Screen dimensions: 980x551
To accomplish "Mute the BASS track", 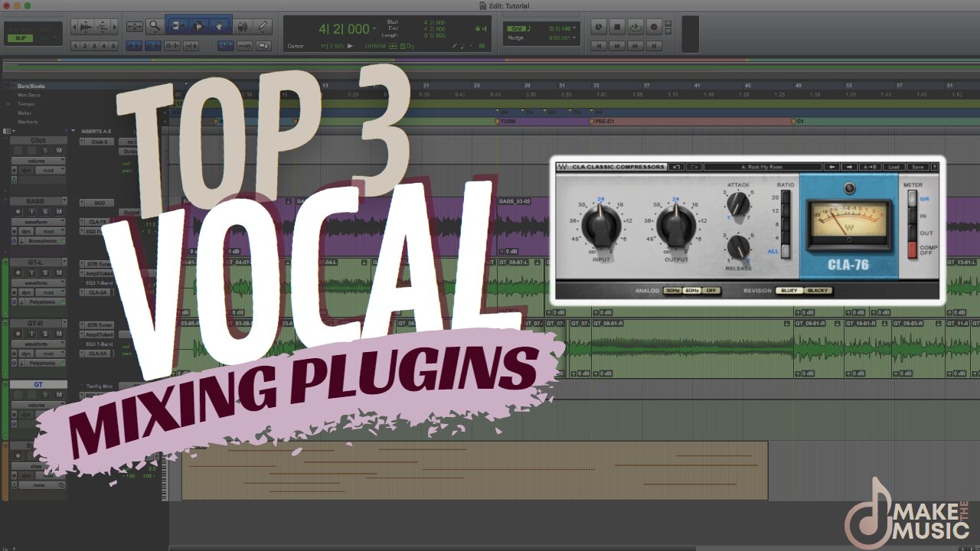I will pyautogui.click(x=59, y=212).
